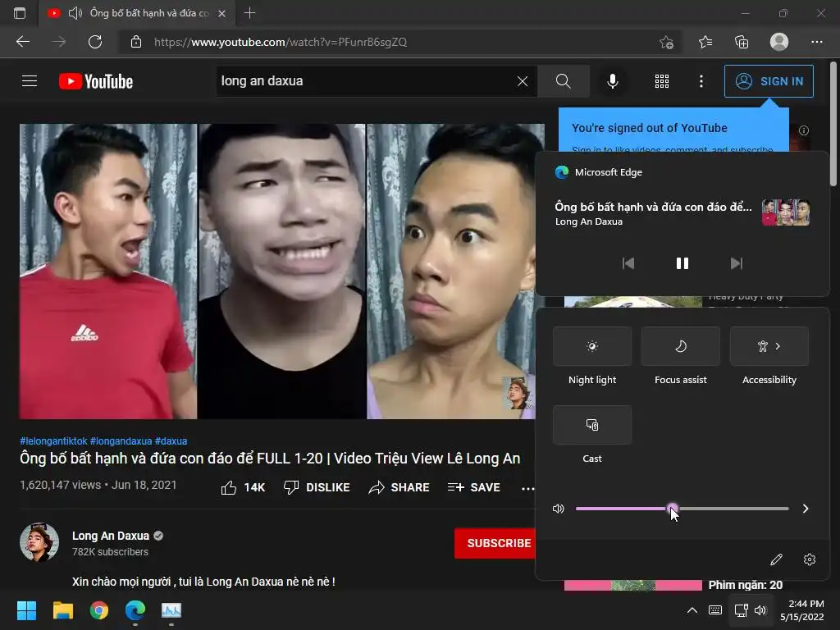This screenshot has width=840, height=630.
Task: Open File Explorer from the taskbar
Action: [62, 610]
